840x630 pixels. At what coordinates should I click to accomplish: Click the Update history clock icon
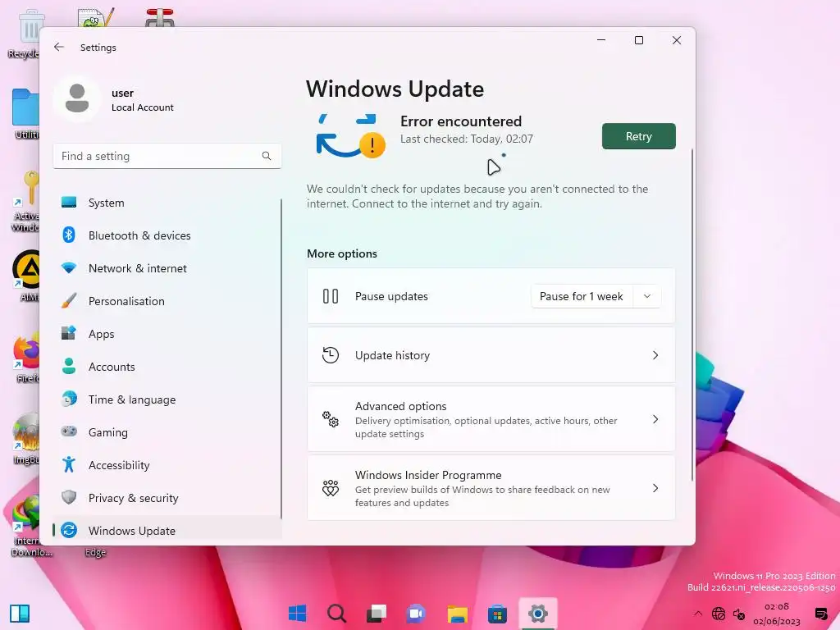331,355
